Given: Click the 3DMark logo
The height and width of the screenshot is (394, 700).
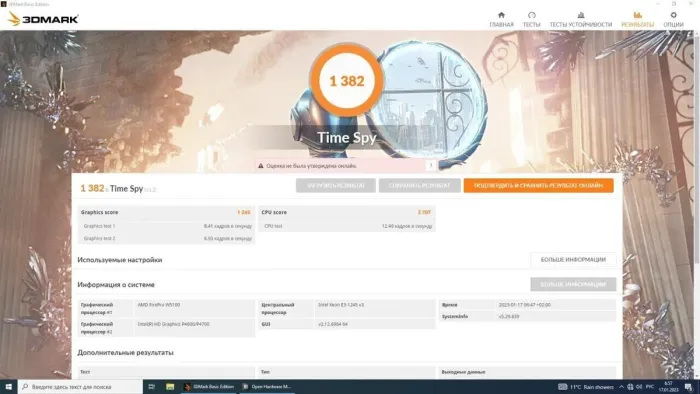Looking at the screenshot, I should (43, 19).
